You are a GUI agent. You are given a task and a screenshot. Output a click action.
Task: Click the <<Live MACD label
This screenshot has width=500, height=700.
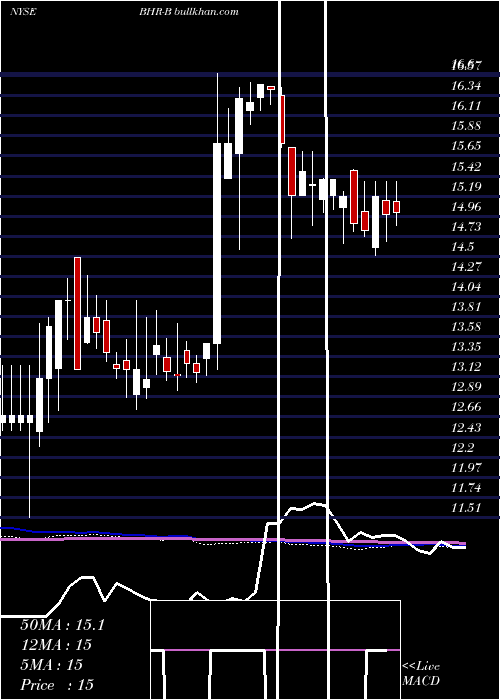point(421,674)
